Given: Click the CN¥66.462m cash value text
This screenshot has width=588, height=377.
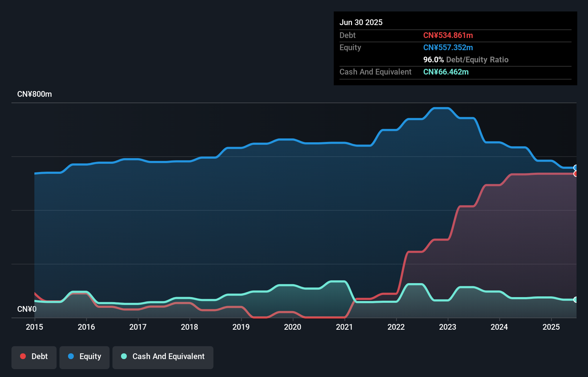Looking at the screenshot, I should point(445,72).
